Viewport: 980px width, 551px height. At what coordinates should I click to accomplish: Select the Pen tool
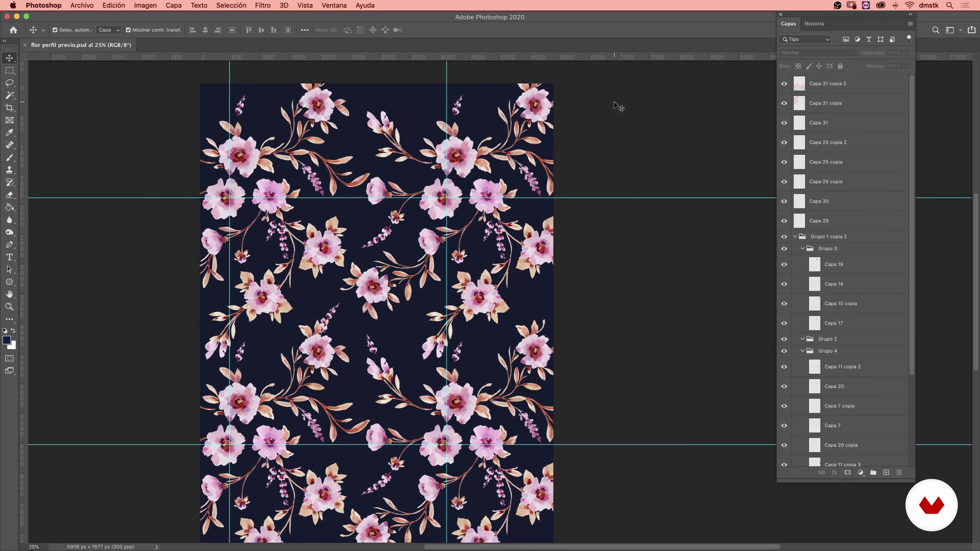coord(9,245)
